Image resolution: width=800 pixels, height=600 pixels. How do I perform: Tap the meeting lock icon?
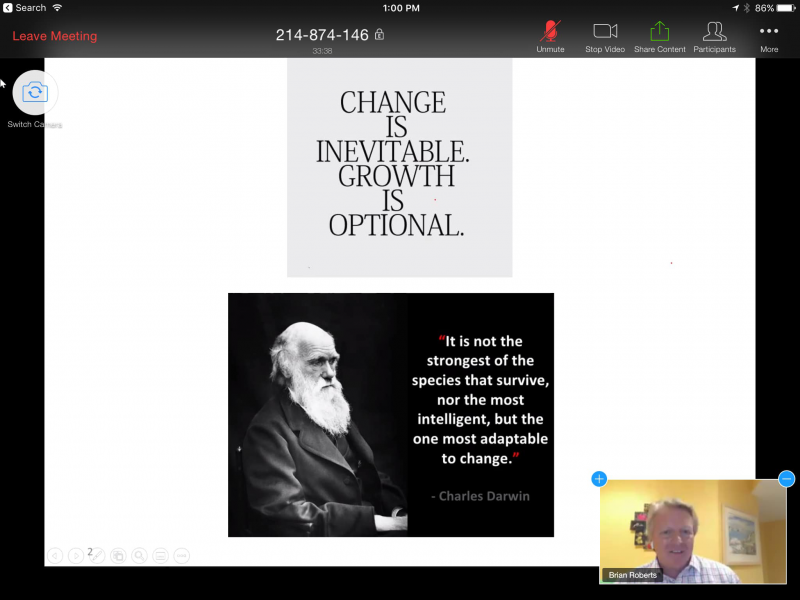(x=379, y=35)
